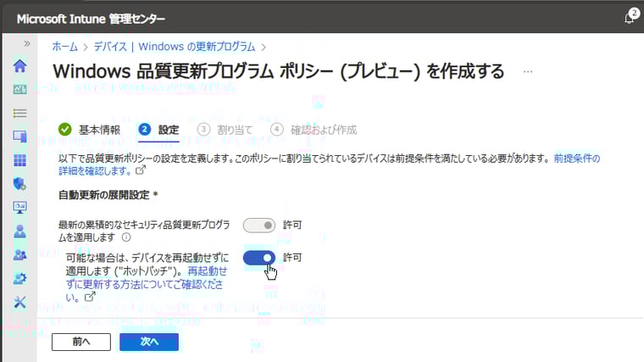Open the Users icon in sidebar

[19, 231]
